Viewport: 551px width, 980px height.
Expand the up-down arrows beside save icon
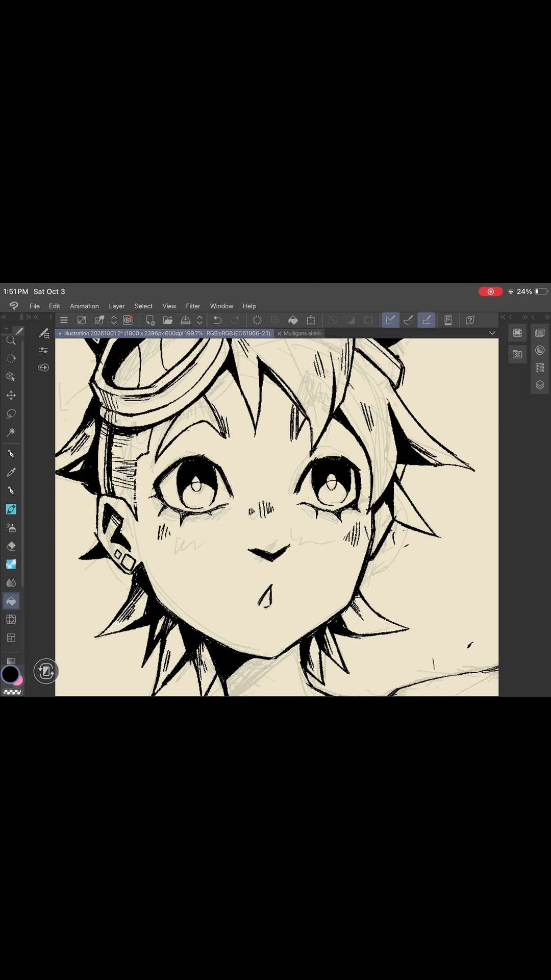pos(199,320)
